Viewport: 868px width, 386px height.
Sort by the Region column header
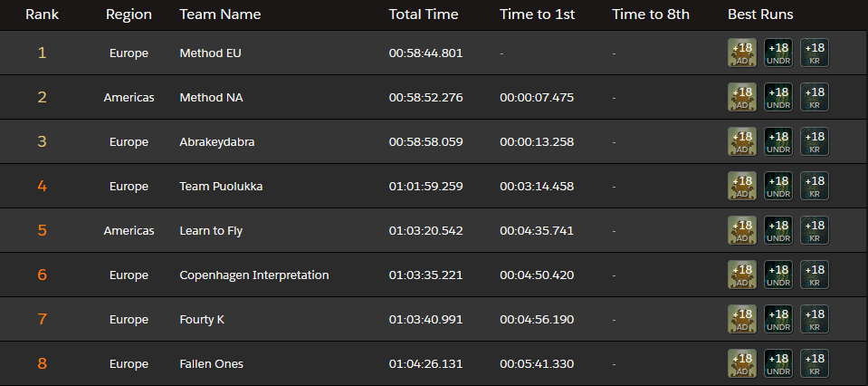(129, 14)
